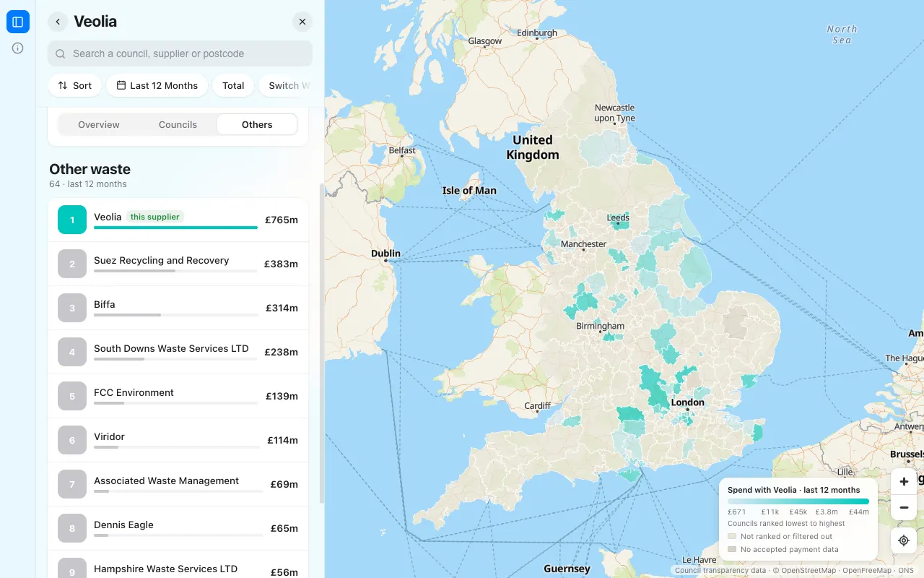Click the 'No accepted payment data' swatch
This screenshot has width=924, height=578.
coord(732,550)
